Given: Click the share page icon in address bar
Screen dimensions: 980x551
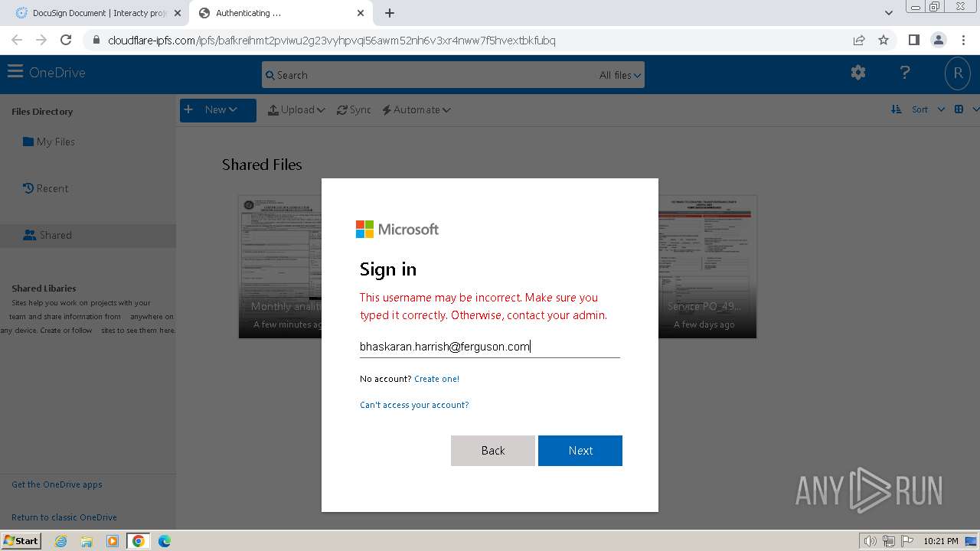Looking at the screenshot, I should [859, 40].
